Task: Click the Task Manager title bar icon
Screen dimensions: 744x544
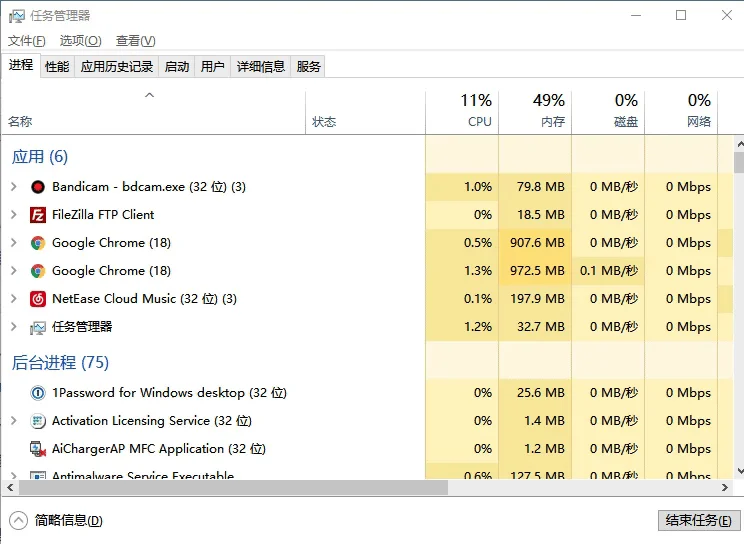Action: coord(17,16)
